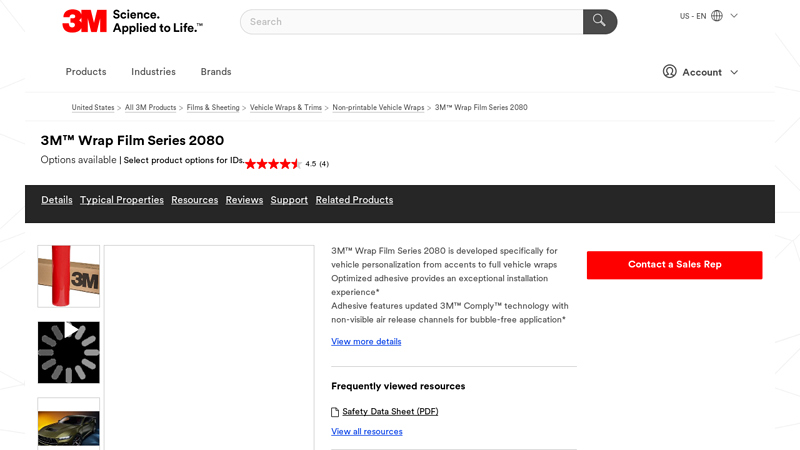The image size is (800, 450).
Task: Select the red wrap film roll thumbnail
Action: click(68, 276)
